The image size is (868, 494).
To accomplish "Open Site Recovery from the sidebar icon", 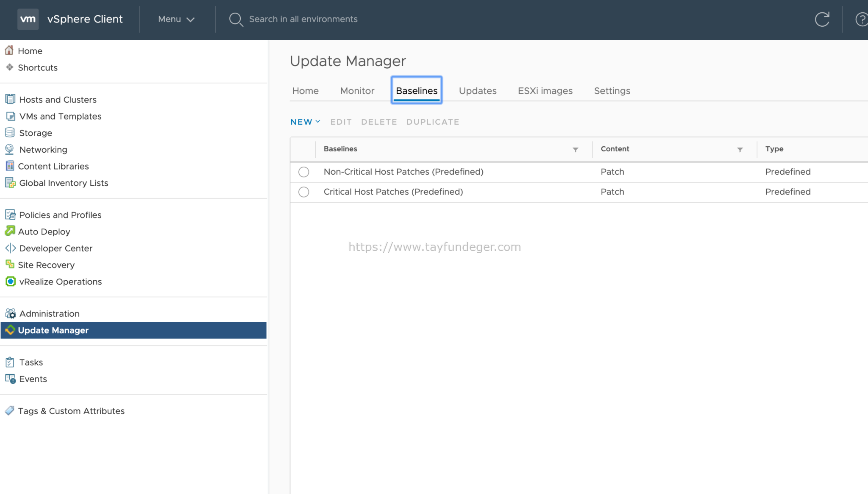I will (x=10, y=265).
